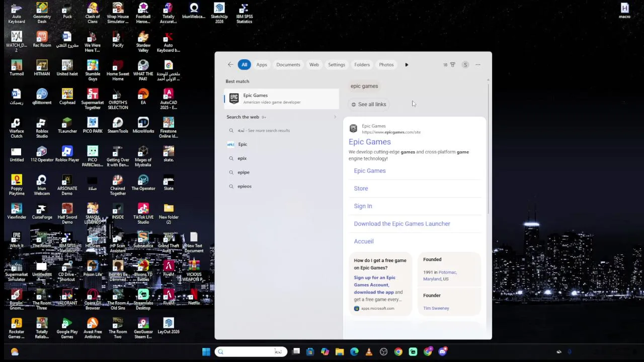
Task: Open the search panel three-dot options menu
Action: [x=478, y=64]
